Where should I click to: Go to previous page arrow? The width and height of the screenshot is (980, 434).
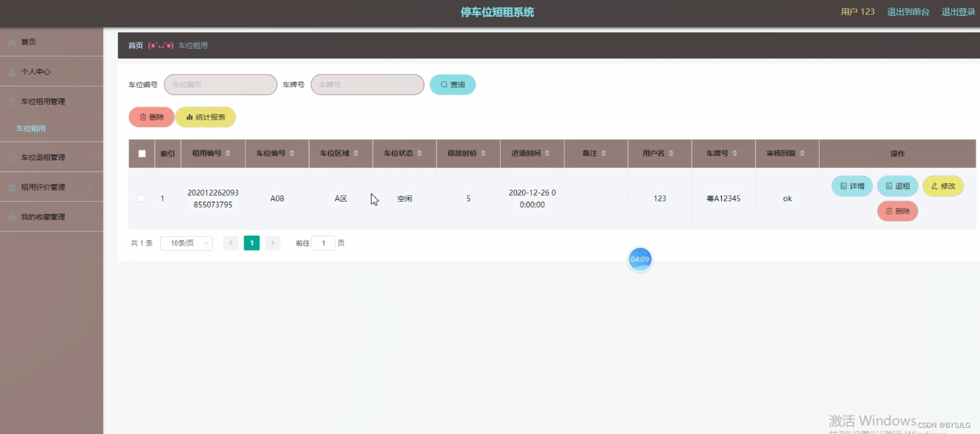tap(231, 243)
